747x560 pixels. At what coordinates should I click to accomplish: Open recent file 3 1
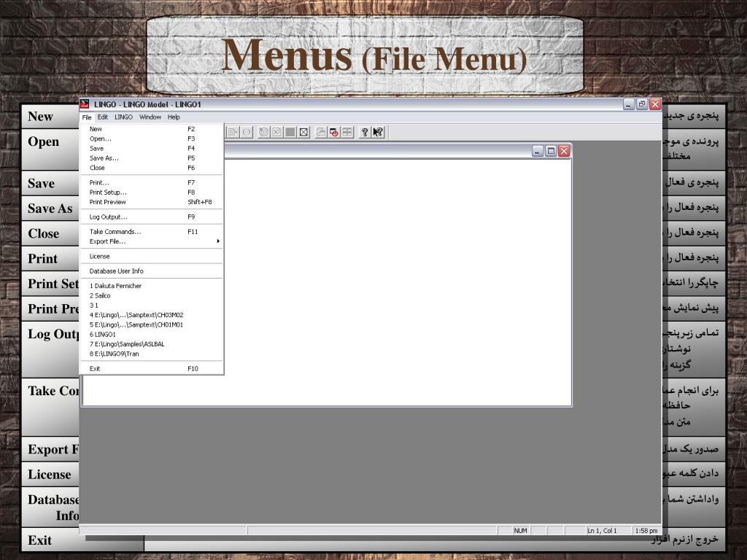[152, 306]
